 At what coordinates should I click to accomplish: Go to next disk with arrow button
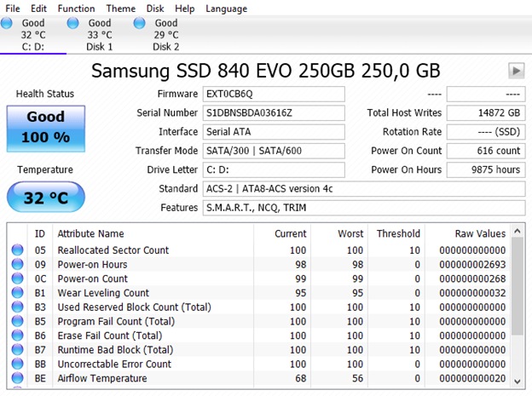pyautogui.click(x=516, y=71)
